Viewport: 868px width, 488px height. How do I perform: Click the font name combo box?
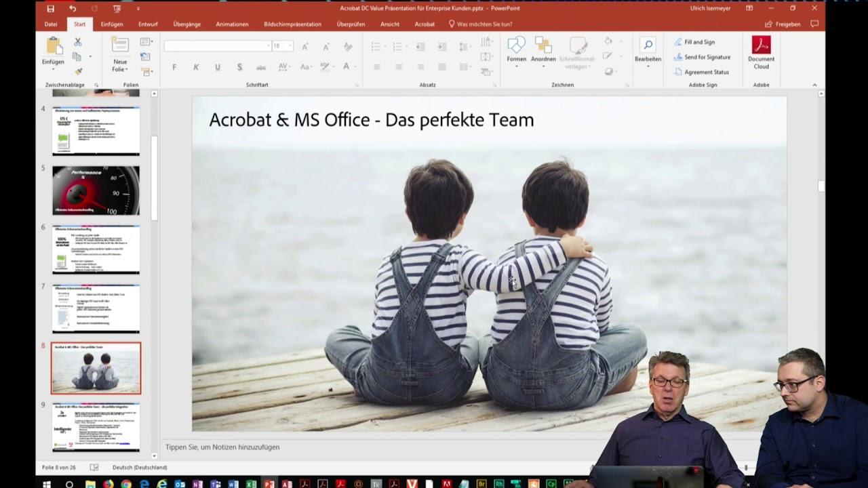click(x=217, y=45)
